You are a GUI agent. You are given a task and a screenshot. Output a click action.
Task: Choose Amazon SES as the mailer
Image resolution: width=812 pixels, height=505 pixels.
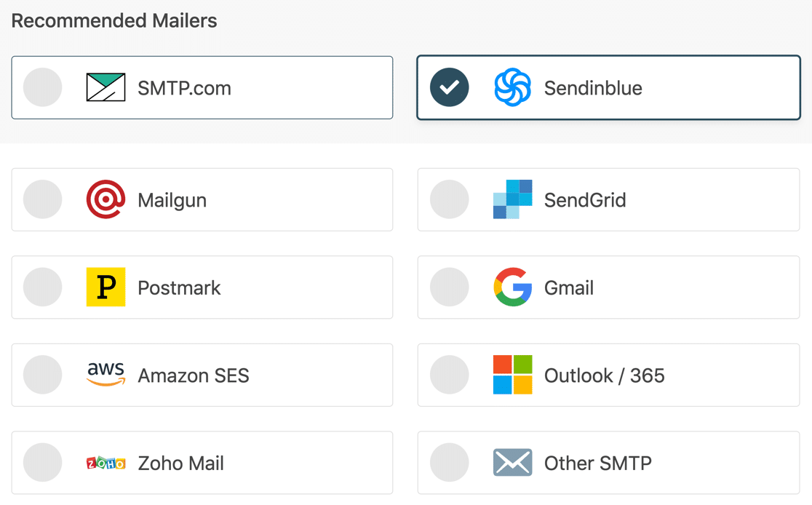pos(202,375)
